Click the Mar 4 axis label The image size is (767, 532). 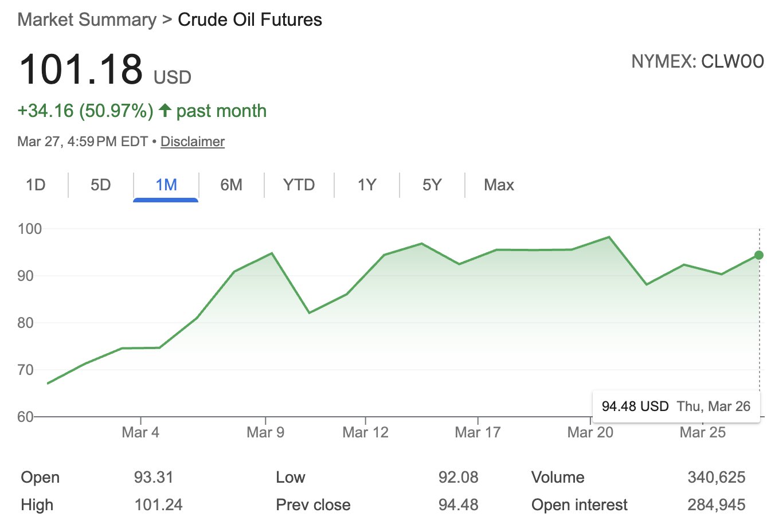click(x=140, y=432)
